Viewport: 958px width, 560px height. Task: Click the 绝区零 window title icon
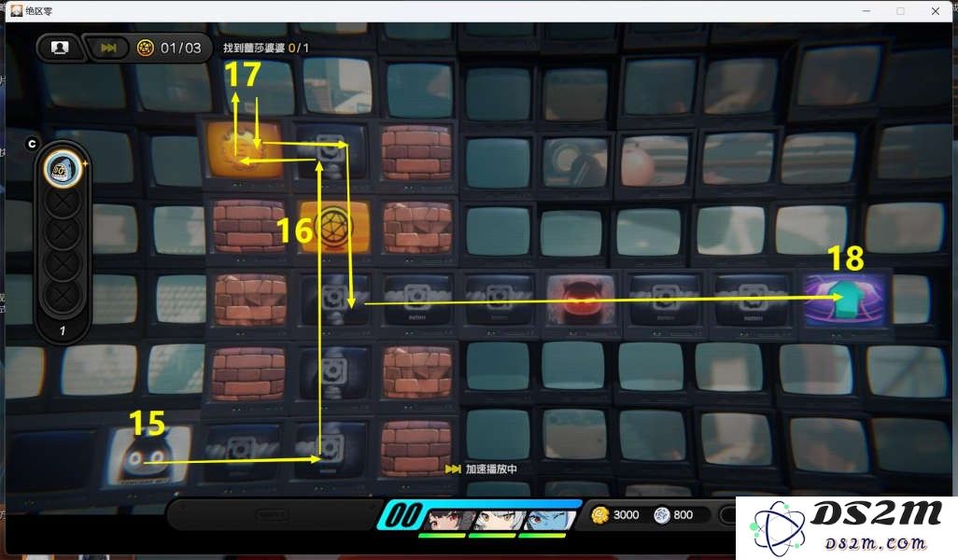17,10
